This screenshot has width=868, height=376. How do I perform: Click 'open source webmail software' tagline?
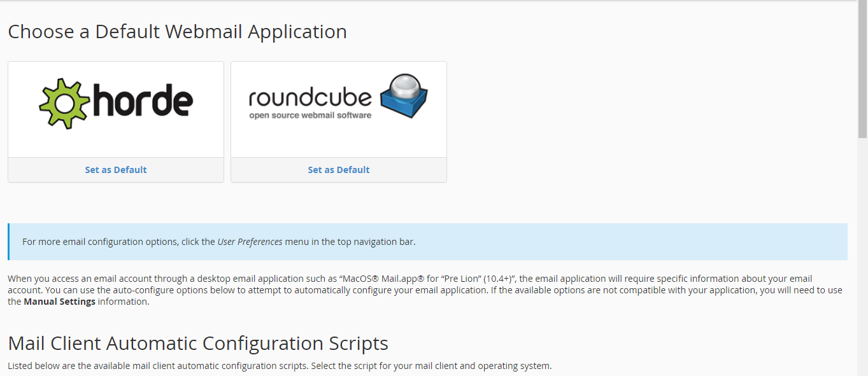point(310,115)
